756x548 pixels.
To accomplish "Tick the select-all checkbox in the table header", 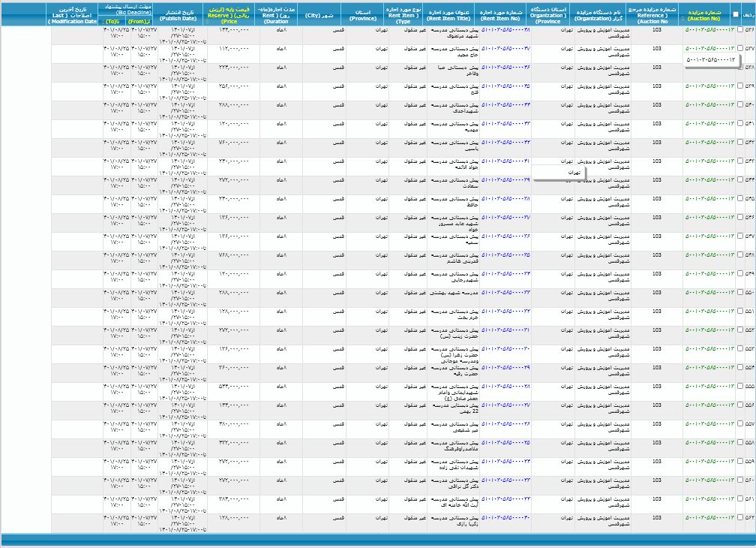I will pyautogui.click(x=735, y=14).
